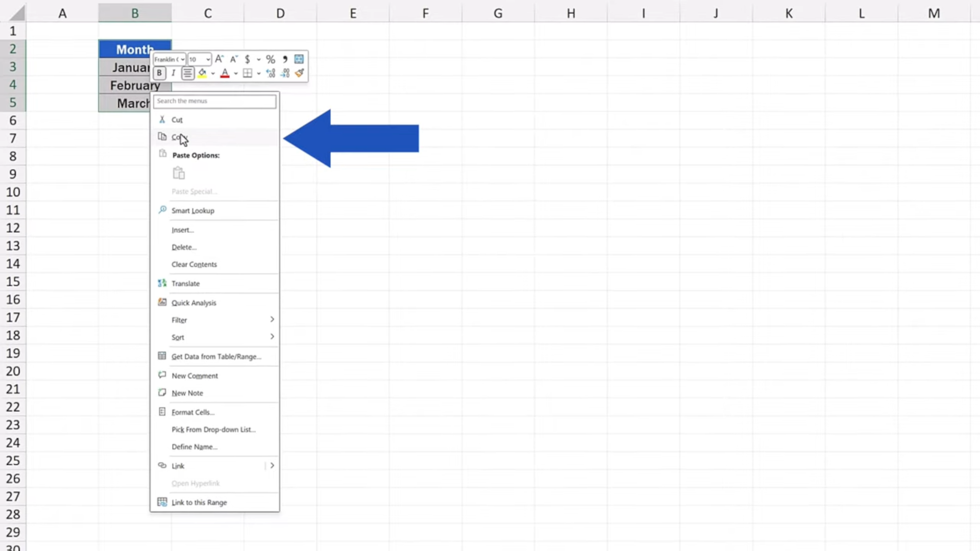Apply the red font color
This screenshot has height=551, width=980.
tap(225, 74)
